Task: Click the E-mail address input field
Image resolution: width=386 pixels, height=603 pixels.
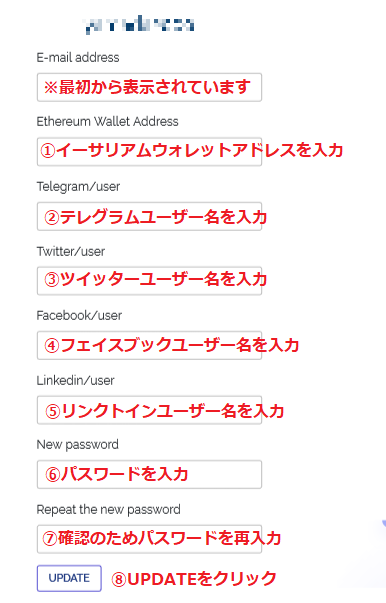Action: pyautogui.click(x=149, y=87)
